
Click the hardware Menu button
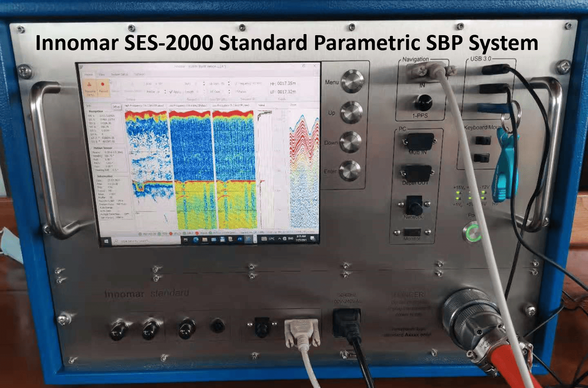click(352, 81)
